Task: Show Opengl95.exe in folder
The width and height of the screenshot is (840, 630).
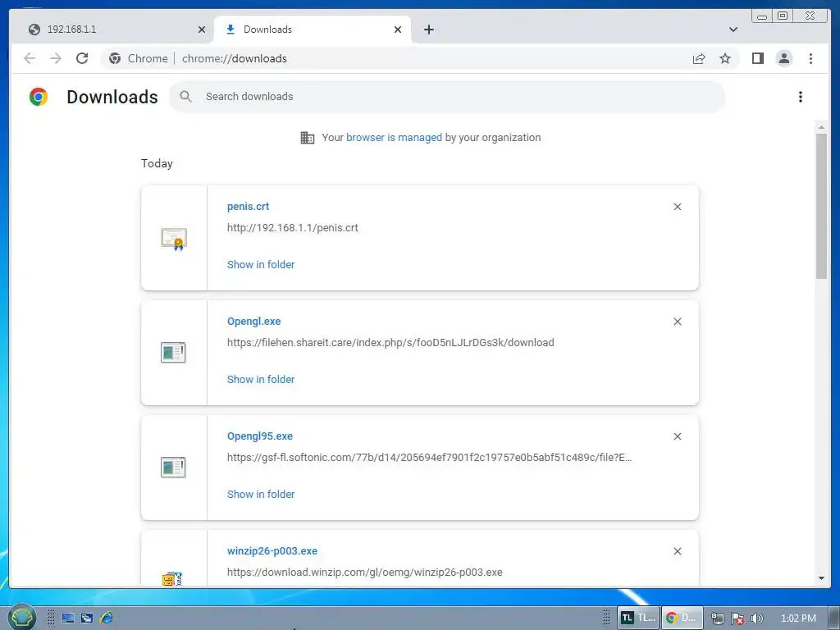Action: (261, 495)
